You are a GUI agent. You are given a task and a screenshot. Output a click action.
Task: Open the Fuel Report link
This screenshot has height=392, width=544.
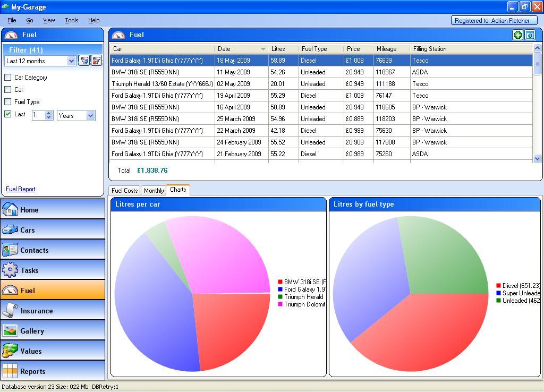(x=20, y=189)
